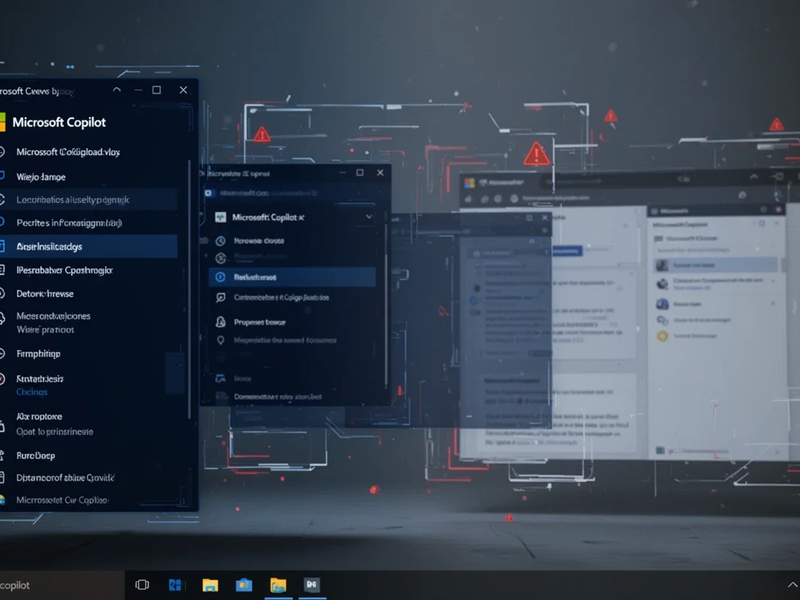This screenshot has height=600, width=800.
Task: Toggle the switch at top of middle window
Action: [x=208, y=193]
